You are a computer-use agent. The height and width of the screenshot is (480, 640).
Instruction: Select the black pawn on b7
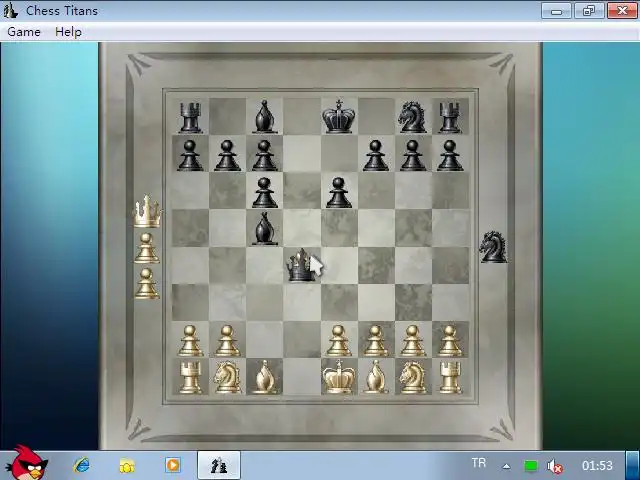[227, 155]
